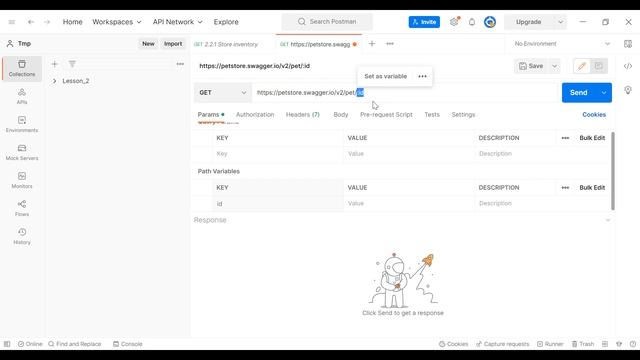Open the Mock Servers sidebar section

coord(22,153)
